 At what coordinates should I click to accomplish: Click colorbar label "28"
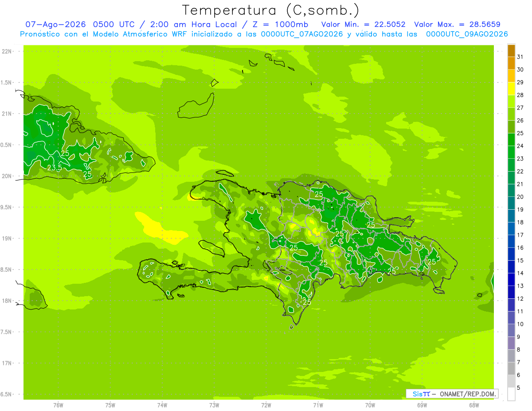click(x=520, y=95)
